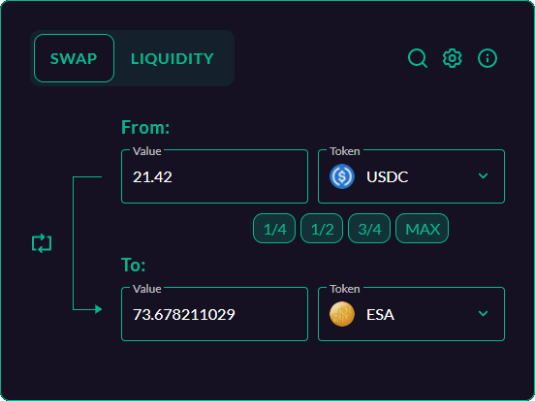Expand the ESA token dropdown chevron

(483, 313)
